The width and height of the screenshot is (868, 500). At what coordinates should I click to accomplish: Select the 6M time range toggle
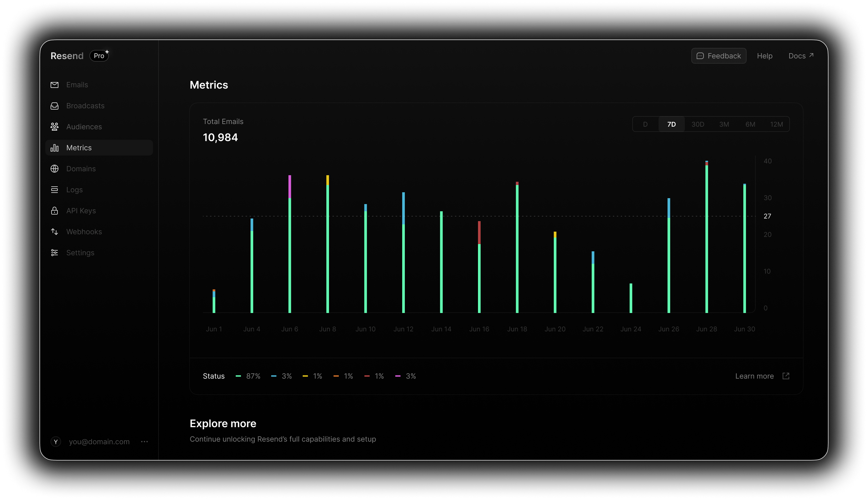pyautogui.click(x=749, y=124)
